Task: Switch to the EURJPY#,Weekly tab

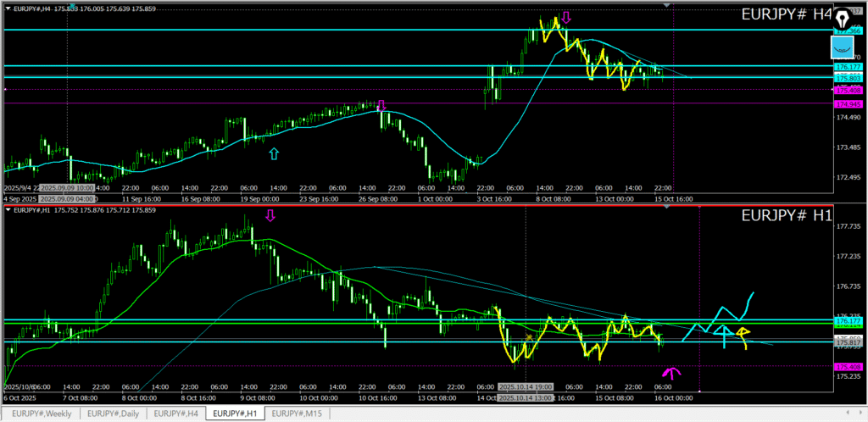Action: point(42,414)
